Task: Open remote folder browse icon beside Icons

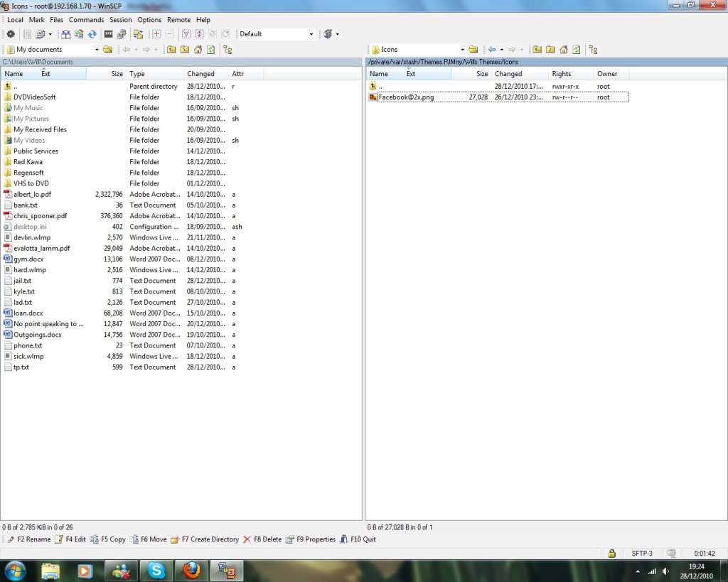Action: 473,49
